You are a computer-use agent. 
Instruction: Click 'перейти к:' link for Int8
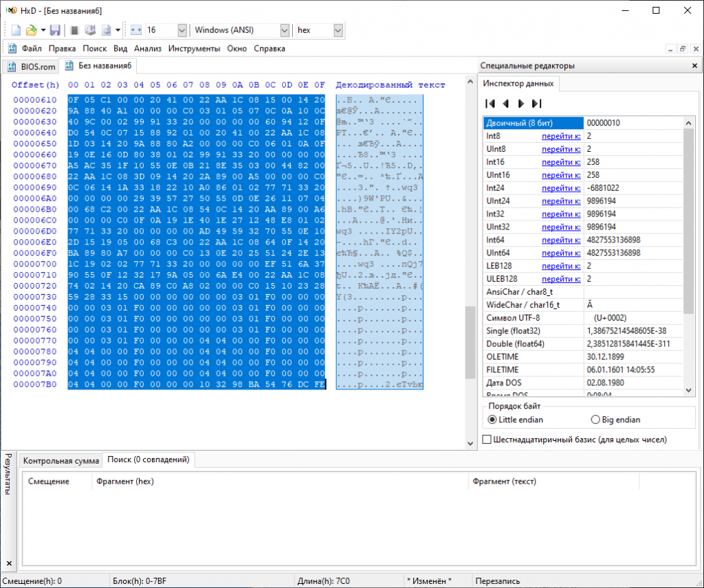coord(561,136)
